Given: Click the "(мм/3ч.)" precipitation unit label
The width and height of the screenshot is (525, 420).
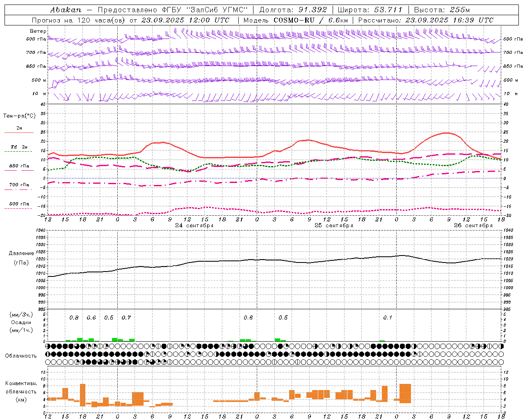Looking at the screenshot, I should coord(21,315).
